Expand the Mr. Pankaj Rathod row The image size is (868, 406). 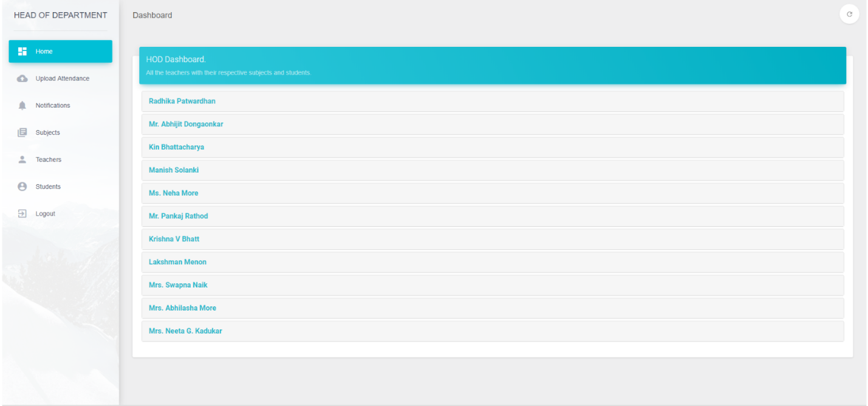[493, 216]
